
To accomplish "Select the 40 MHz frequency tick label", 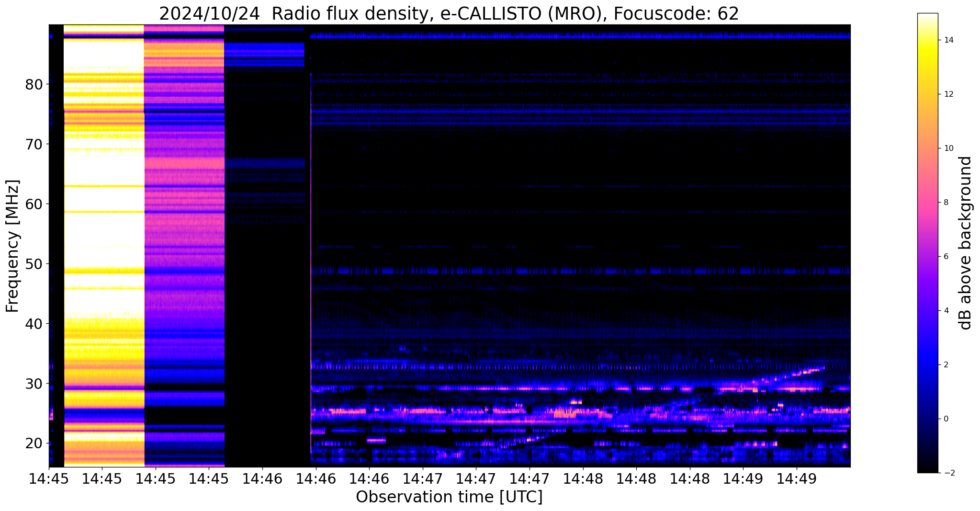I will pos(34,324).
